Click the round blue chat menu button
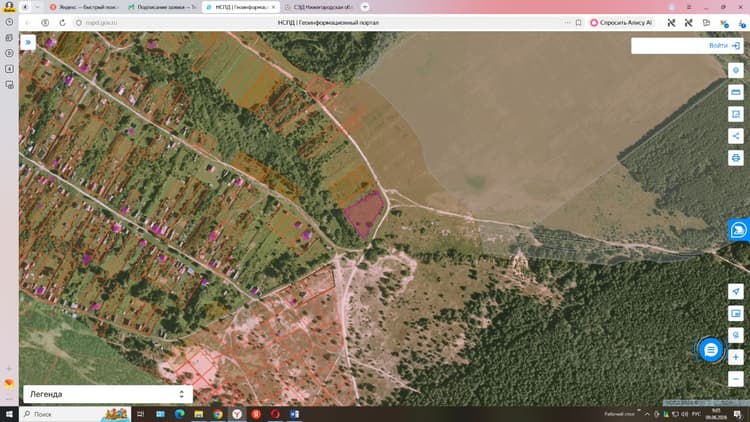This screenshot has width=750, height=422. click(710, 350)
